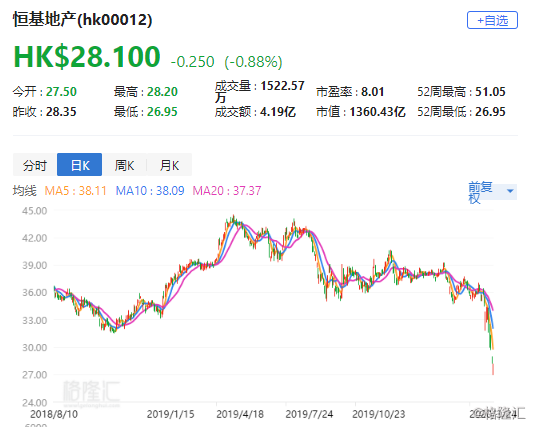
Task: Click the MA20 : 37.37 indicator
Action: click(227, 191)
